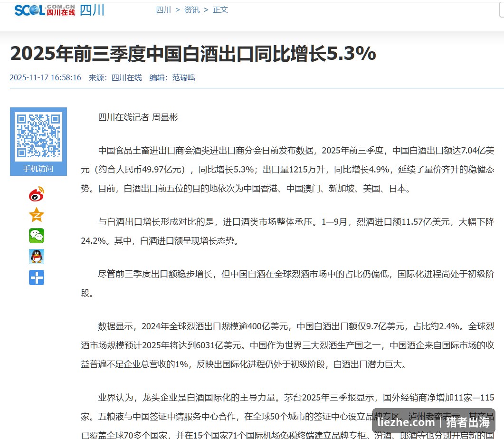Click headline 2025年前三季度中国白酒出口同比增长5.3%
This screenshot has width=504, height=439.
point(193,53)
